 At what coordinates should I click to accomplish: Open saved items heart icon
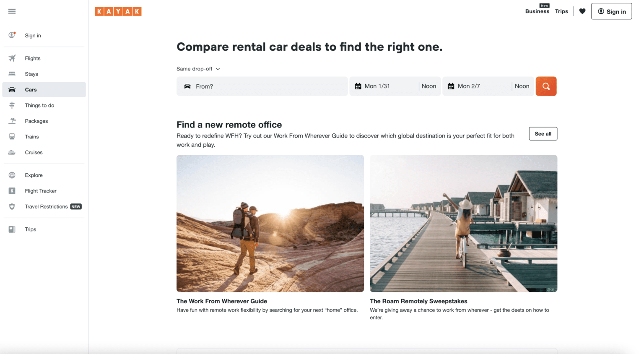click(582, 11)
